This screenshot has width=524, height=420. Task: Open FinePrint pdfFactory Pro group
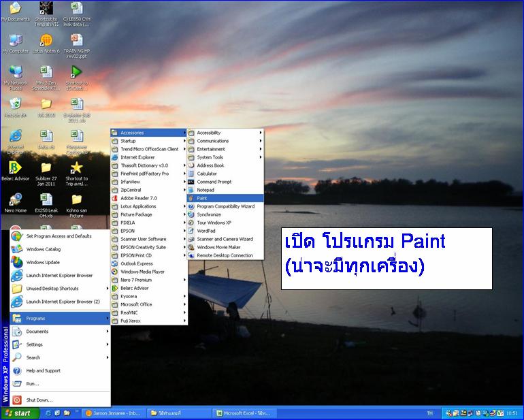(x=149, y=174)
